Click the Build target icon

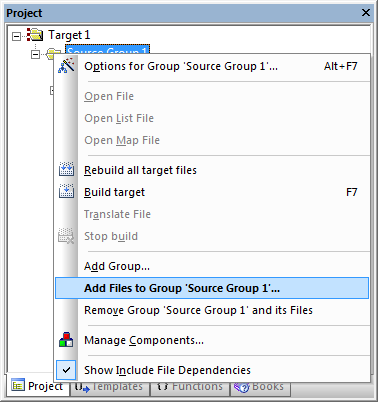[66, 191]
